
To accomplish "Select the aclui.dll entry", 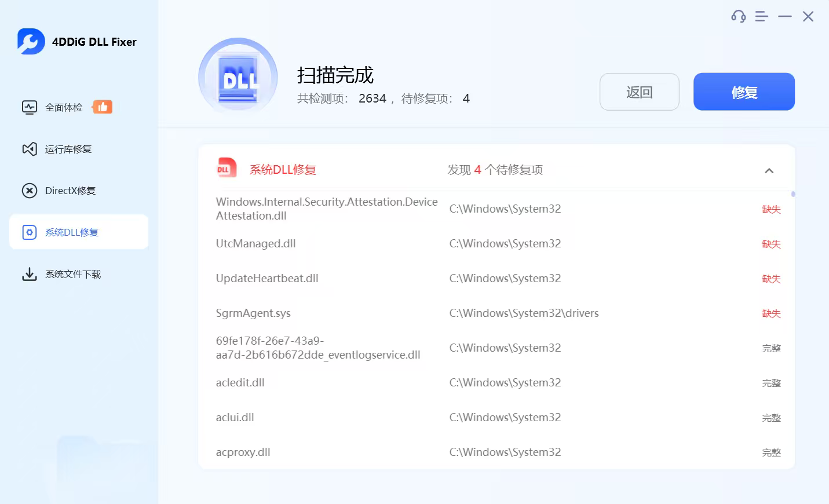I will point(498,418).
